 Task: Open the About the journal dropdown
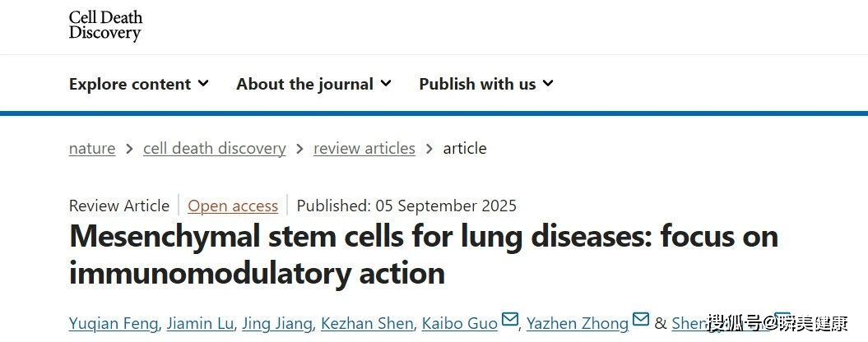[x=313, y=84]
